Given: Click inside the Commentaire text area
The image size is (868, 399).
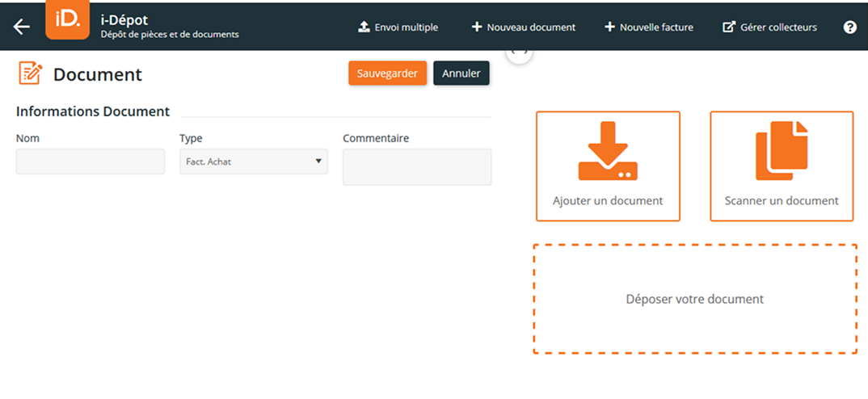Looking at the screenshot, I should 416,166.
